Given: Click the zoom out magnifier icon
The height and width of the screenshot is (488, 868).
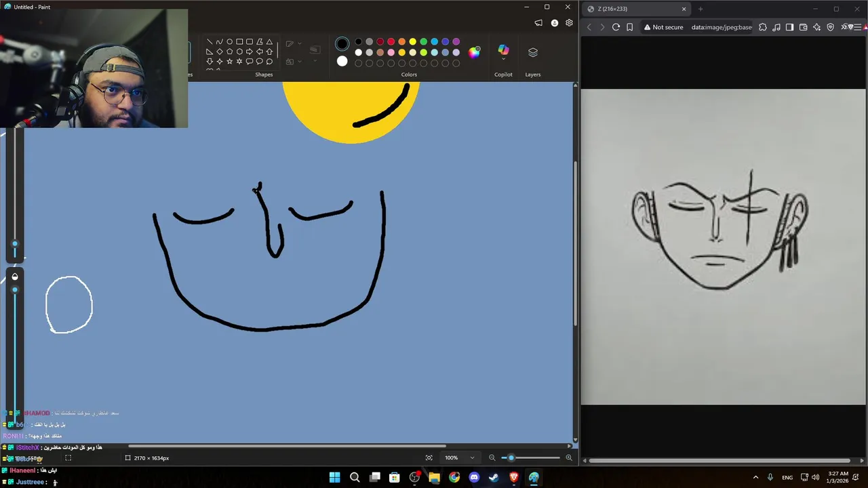Looking at the screenshot, I should (492, 457).
